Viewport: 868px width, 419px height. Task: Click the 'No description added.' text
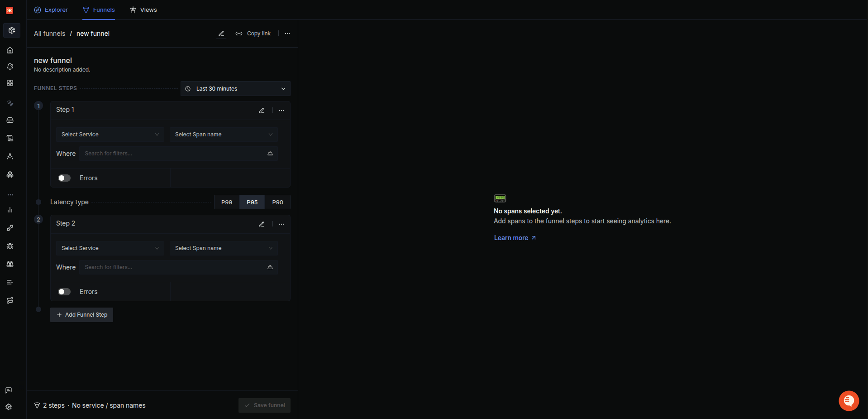click(x=62, y=70)
